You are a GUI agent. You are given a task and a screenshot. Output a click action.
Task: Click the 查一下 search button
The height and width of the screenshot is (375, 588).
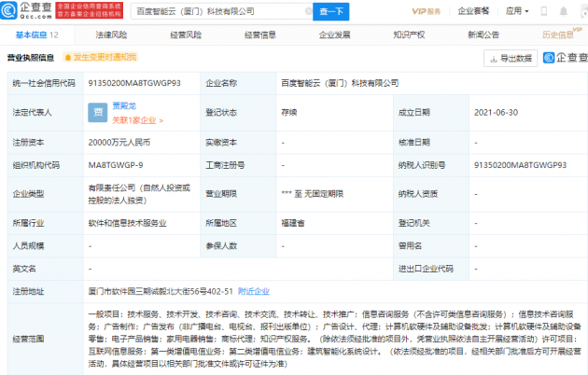(x=330, y=11)
